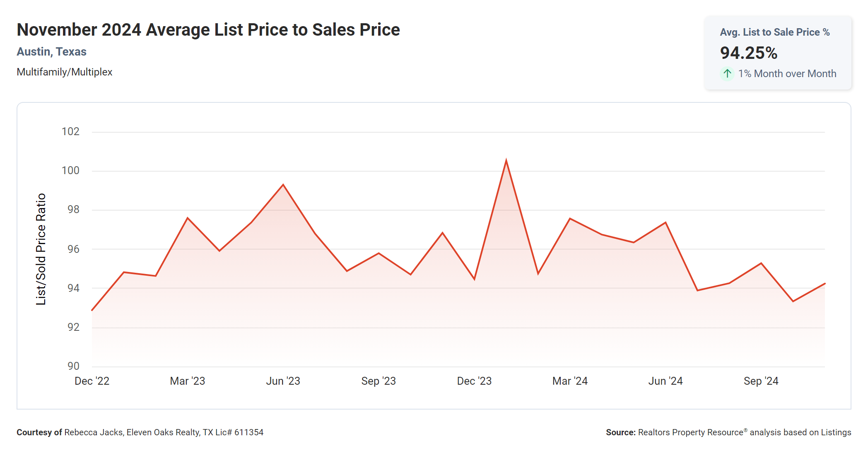Viewport: 868px width, 456px height.
Task: Click the Sep '23 x-axis label
Action: coord(379,381)
